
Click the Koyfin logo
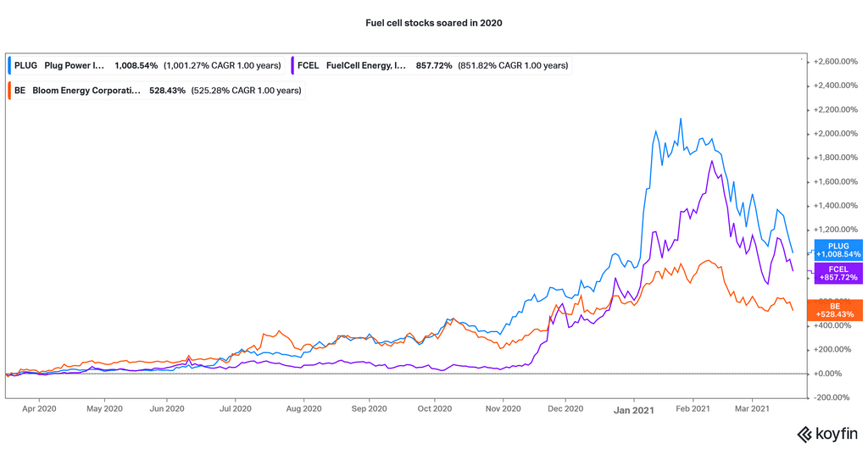click(x=827, y=434)
